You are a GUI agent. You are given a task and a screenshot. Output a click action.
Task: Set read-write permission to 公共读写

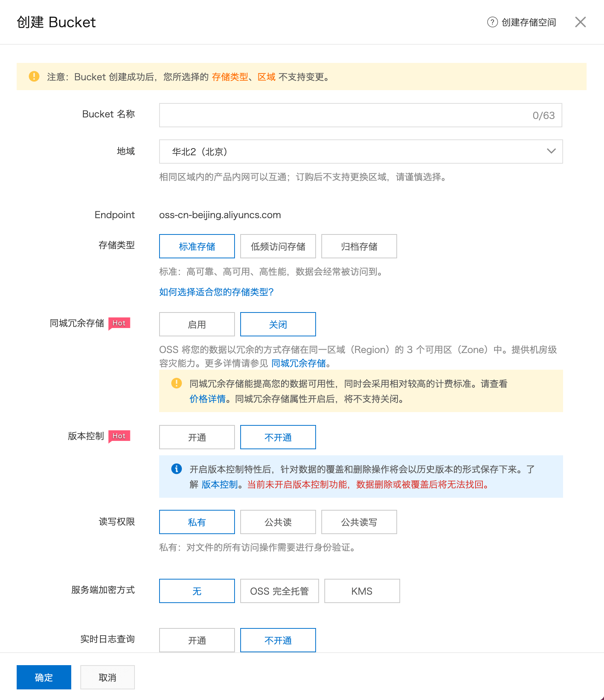pos(359,522)
